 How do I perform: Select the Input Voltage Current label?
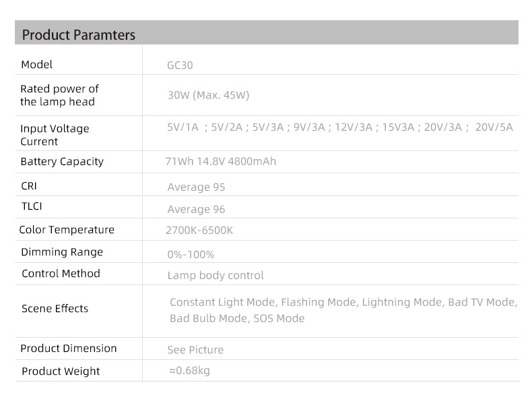(55, 135)
